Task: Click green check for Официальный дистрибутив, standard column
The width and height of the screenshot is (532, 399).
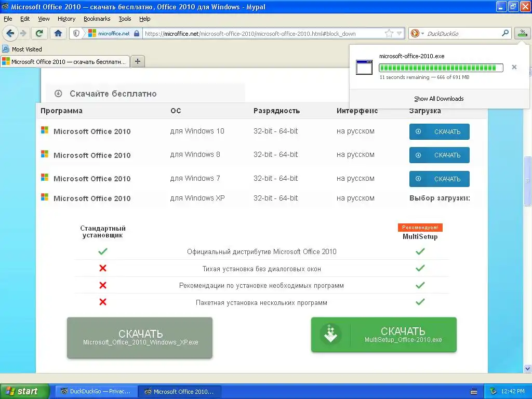Action: 103,251
